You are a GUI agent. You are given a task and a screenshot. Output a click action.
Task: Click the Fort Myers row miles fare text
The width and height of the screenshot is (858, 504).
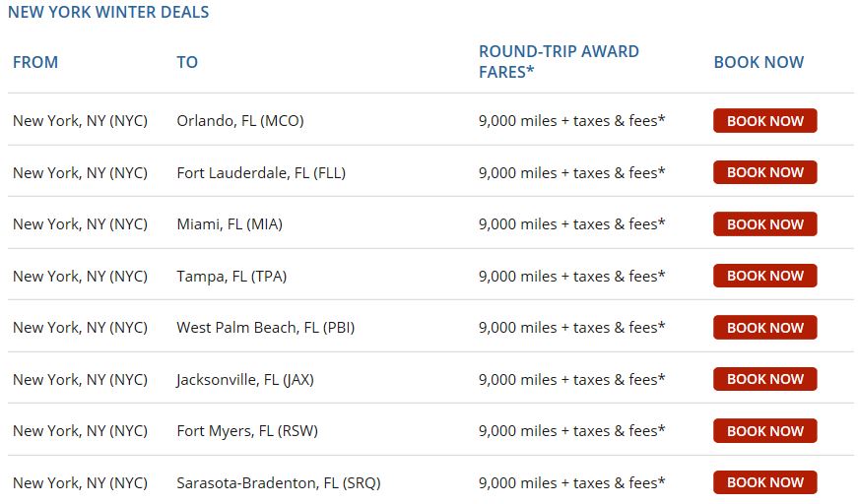coord(571,431)
